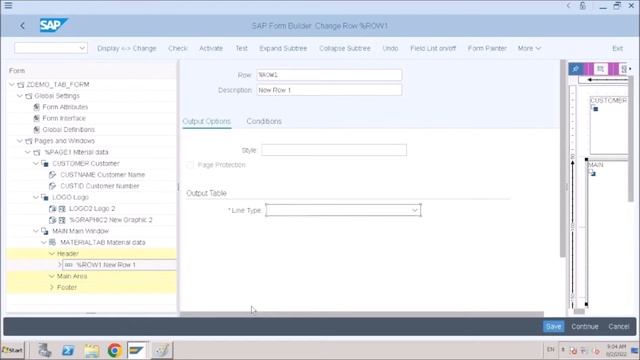Collapse the %PAGE1 node
Image resolution: width=640 pixels, height=360 pixels.
click(x=28, y=152)
